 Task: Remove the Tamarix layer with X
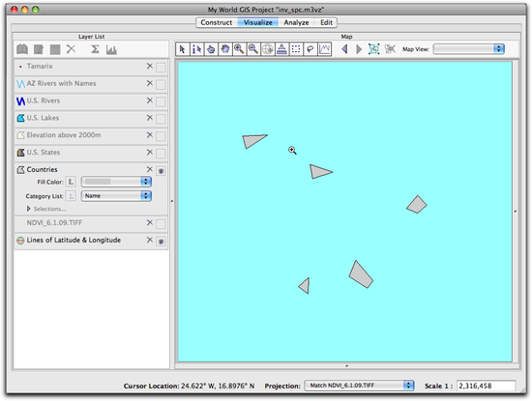(150, 66)
